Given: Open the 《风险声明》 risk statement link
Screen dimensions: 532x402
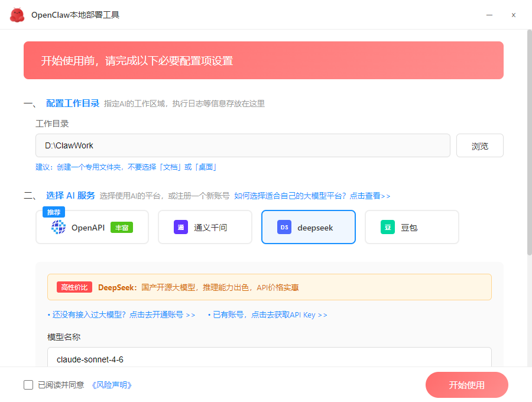Looking at the screenshot, I should 112,385.
